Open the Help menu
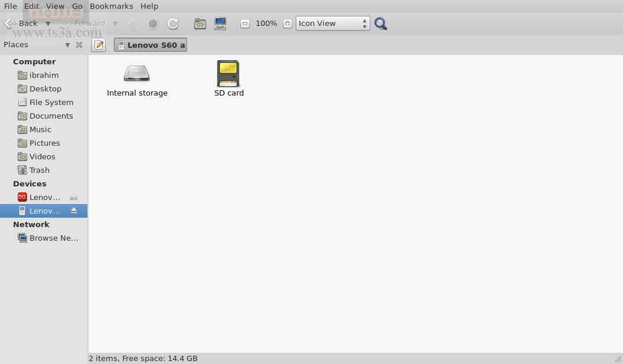Viewport: 623px width, 364px height. (x=149, y=6)
